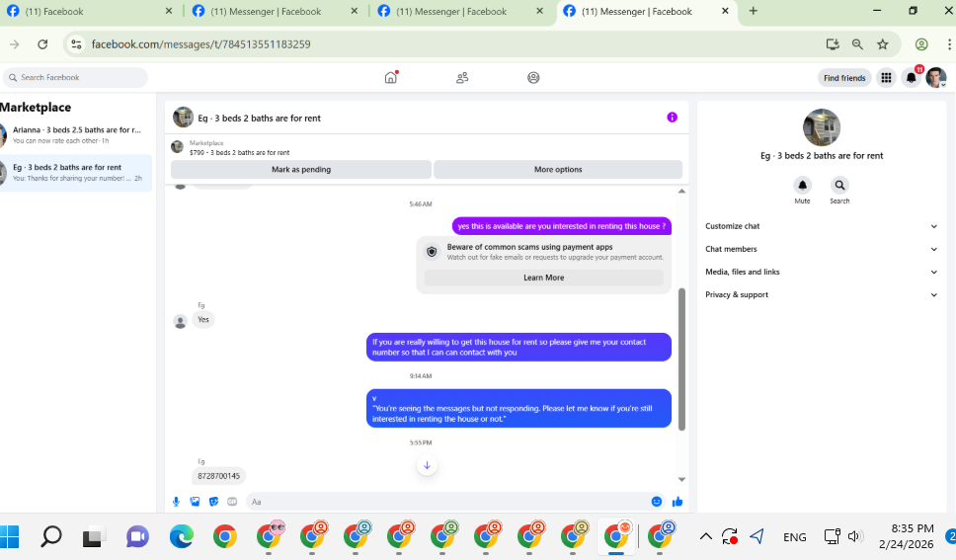Open the volume speaker tray icon

click(x=855, y=537)
